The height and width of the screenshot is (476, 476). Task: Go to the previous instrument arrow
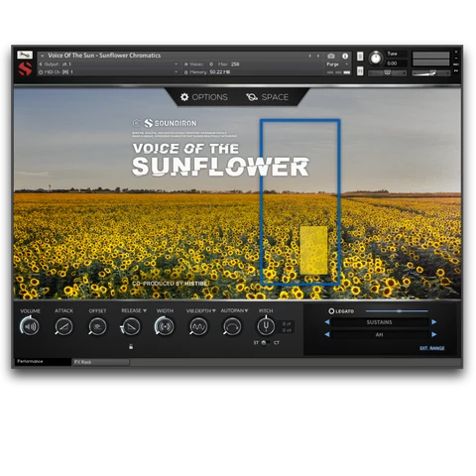pyautogui.click(x=309, y=57)
